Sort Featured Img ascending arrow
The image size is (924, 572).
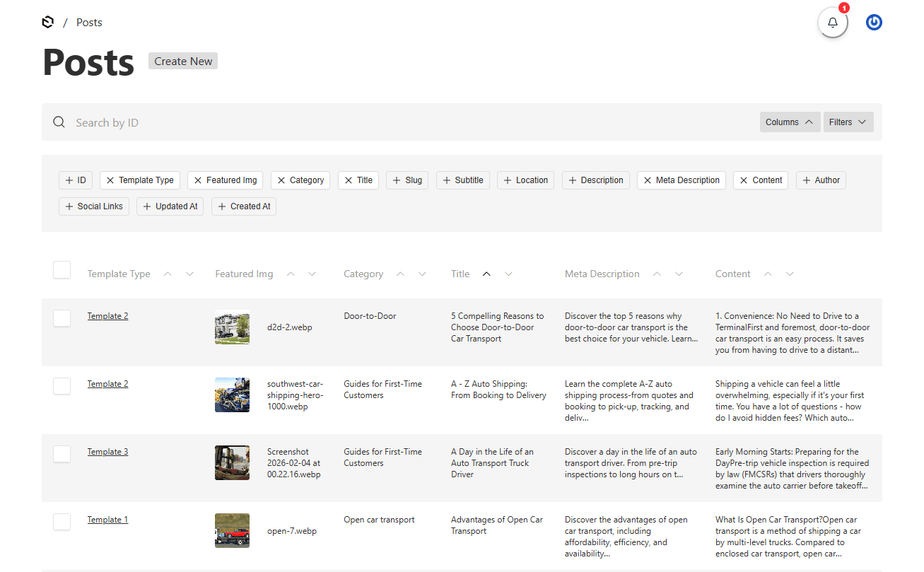291,274
